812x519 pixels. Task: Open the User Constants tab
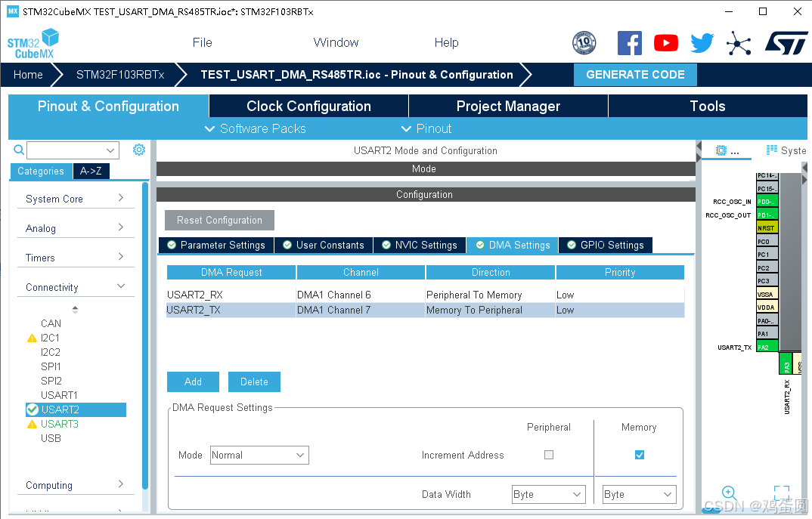coord(323,245)
